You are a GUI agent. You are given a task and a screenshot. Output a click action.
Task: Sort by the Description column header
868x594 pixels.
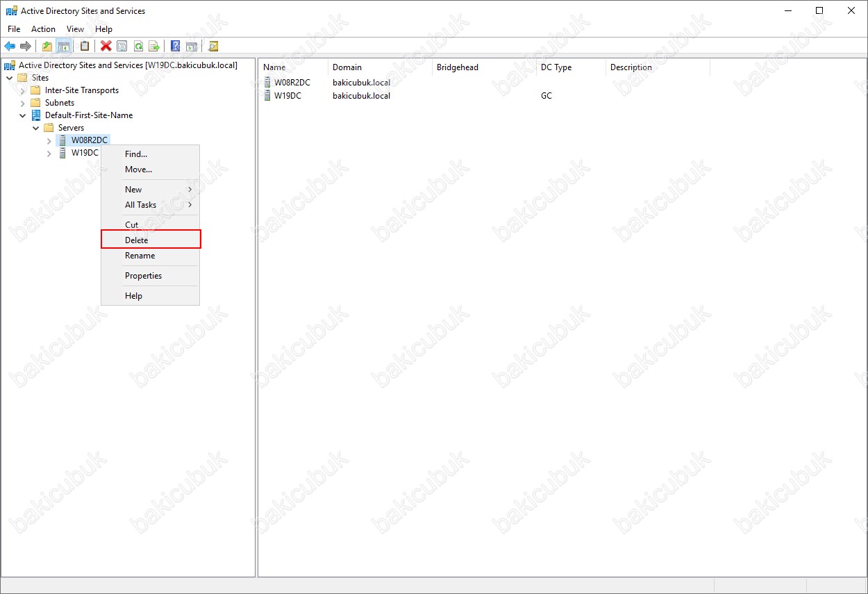[x=658, y=67]
